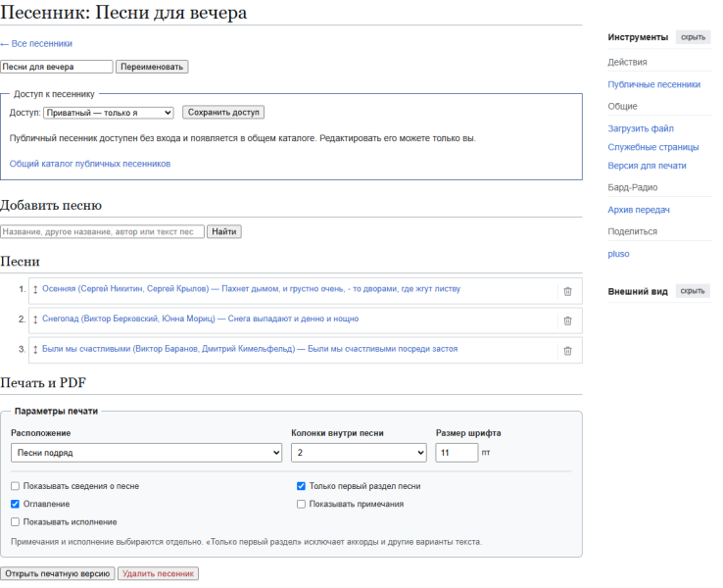Open Публичные песенники in sidebar
Image resolution: width=723 pixels, height=588 pixels.
(x=653, y=84)
